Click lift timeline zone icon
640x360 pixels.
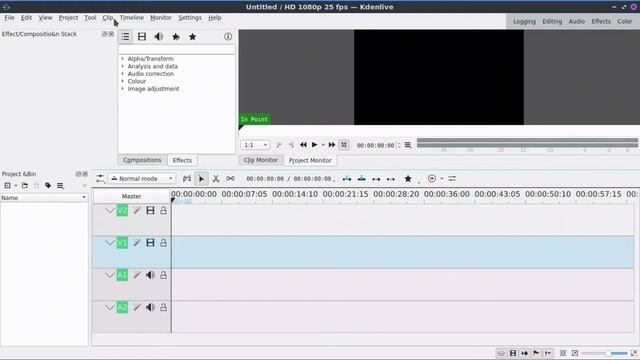[391, 179]
